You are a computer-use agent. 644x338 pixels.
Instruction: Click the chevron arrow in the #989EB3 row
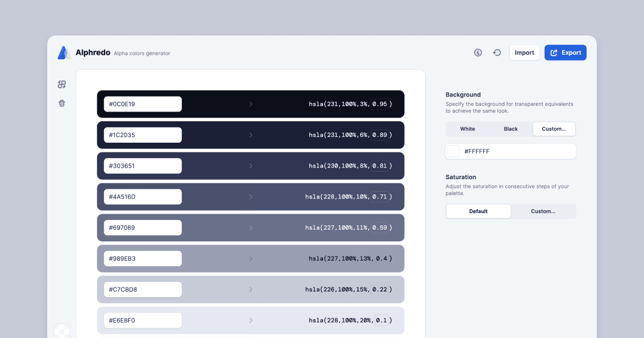[251, 259]
